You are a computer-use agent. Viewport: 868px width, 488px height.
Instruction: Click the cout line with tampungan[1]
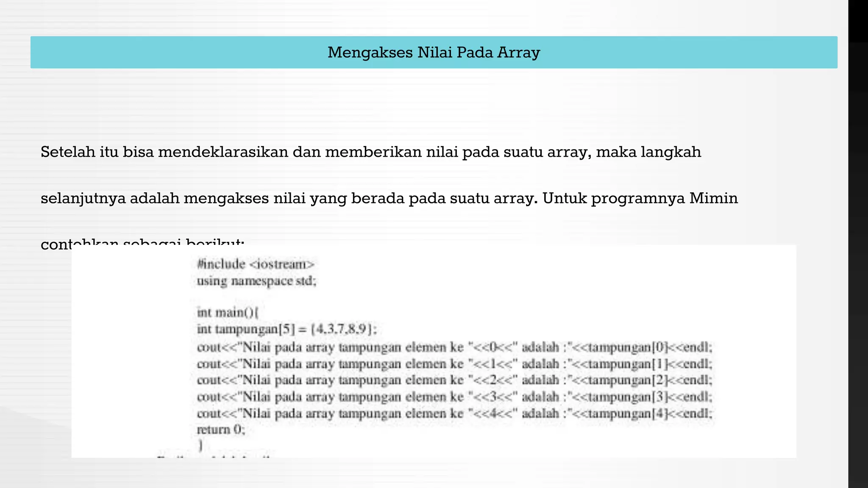pyautogui.click(x=455, y=364)
